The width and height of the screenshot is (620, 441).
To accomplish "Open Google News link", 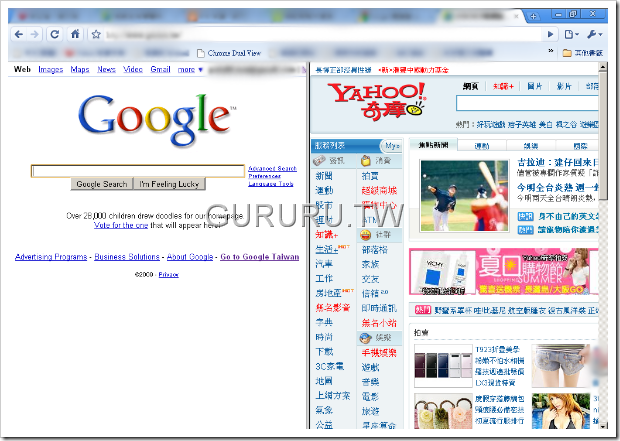I will 106,70.
